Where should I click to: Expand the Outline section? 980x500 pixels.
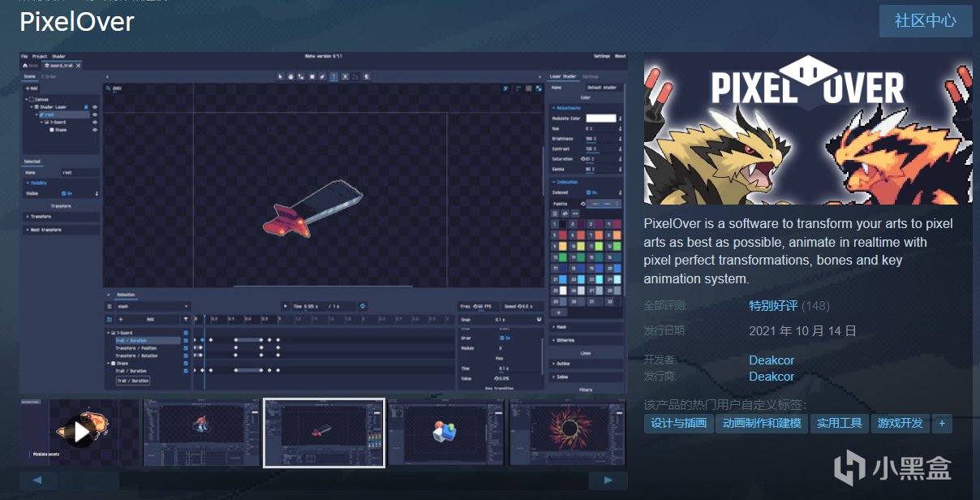tap(587, 364)
